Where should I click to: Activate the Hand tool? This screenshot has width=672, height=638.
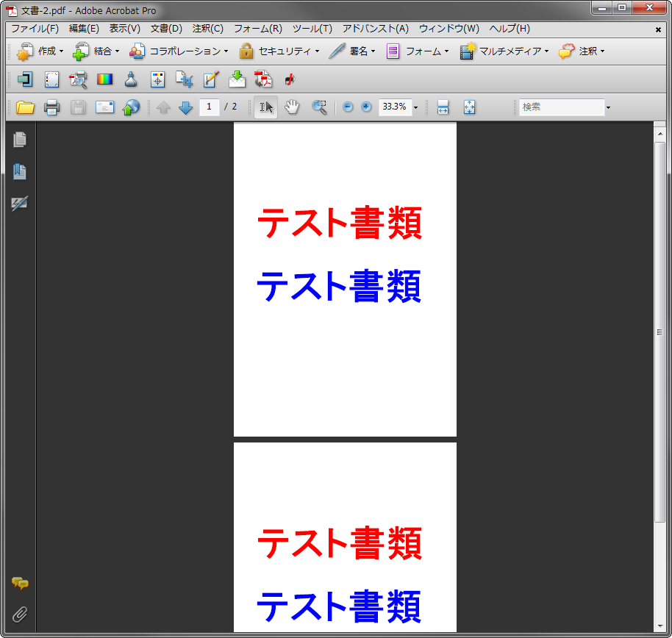coord(292,107)
